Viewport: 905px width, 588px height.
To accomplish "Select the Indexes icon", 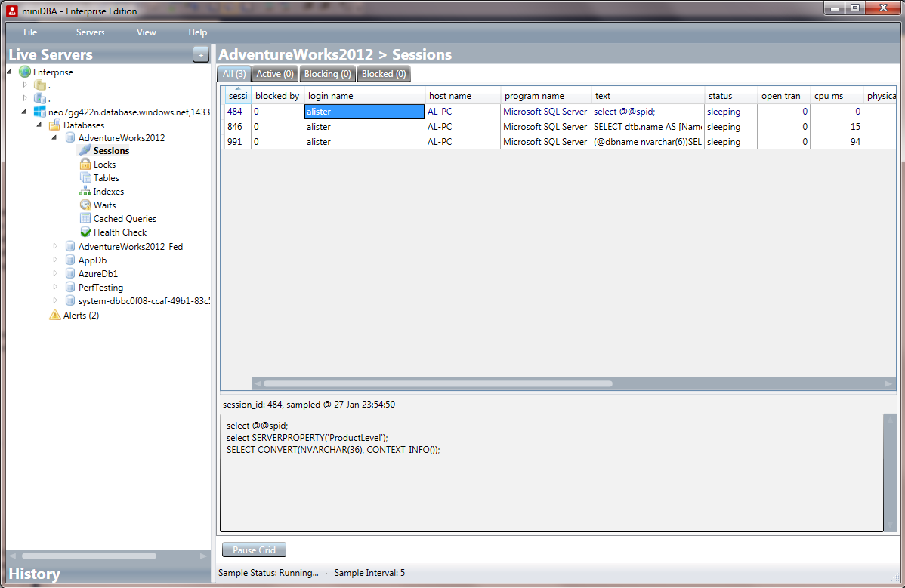I will (85, 192).
